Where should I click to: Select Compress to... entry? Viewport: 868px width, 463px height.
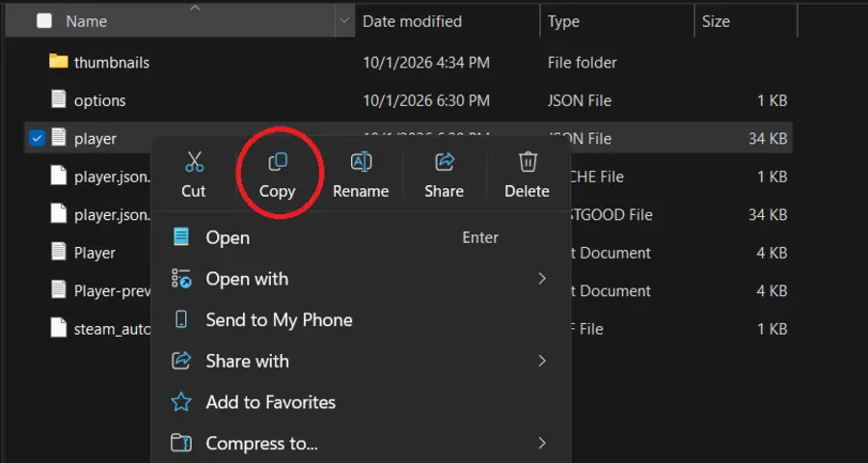(x=360, y=443)
